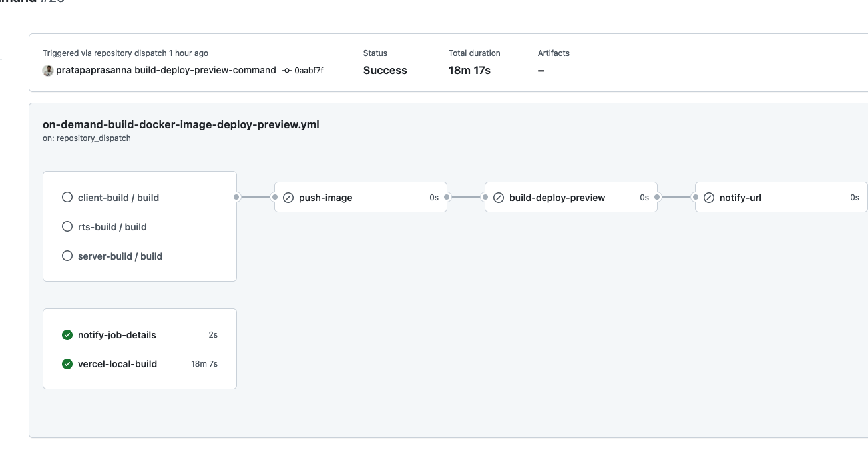Click green success checkmark for notify-job-details

click(67, 335)
